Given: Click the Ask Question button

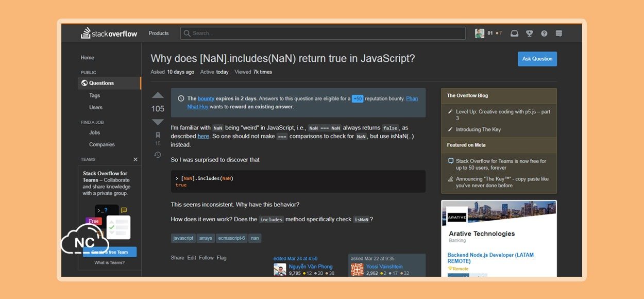Looking at the screenshot, I should coord(537,59).
